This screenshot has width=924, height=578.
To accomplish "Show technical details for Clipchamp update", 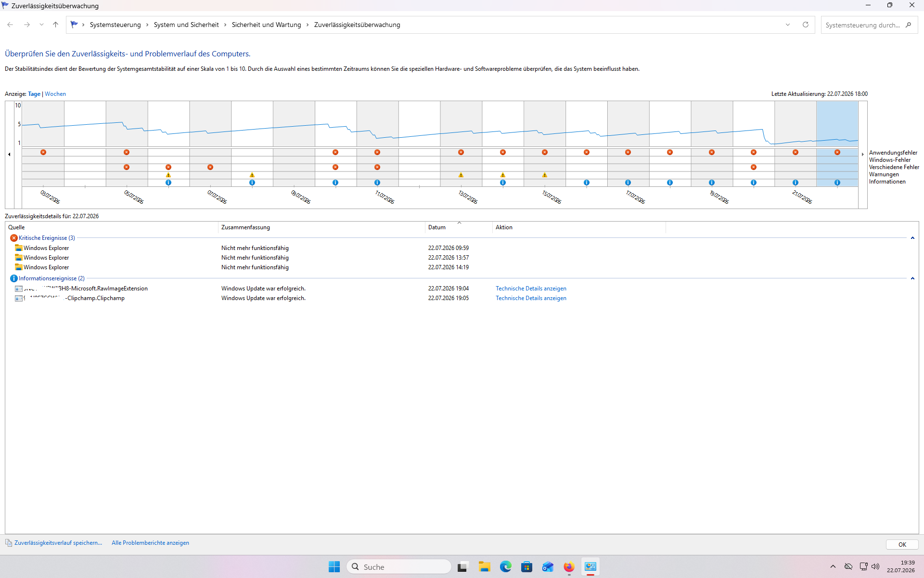I will click(531, 298).
